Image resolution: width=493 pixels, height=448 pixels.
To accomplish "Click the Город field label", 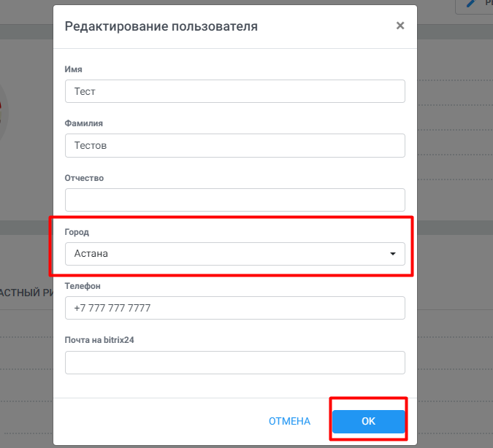I will (77, 232).
